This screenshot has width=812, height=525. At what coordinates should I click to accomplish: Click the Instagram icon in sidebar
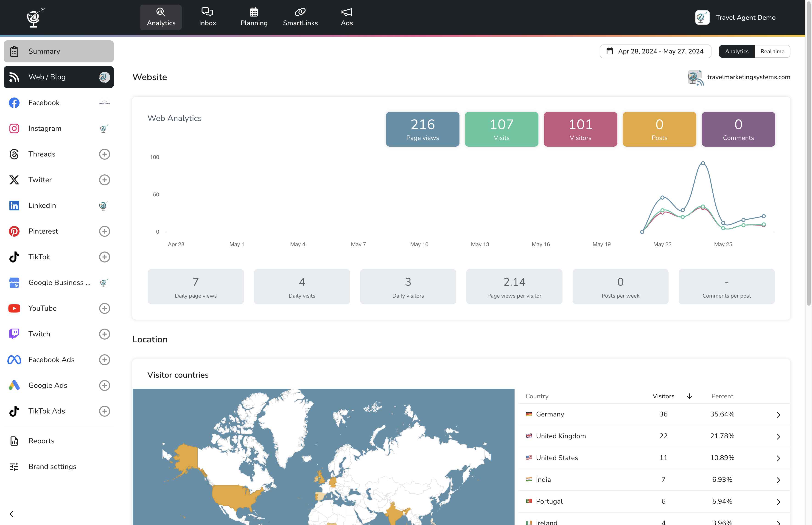tap(14, 128)
